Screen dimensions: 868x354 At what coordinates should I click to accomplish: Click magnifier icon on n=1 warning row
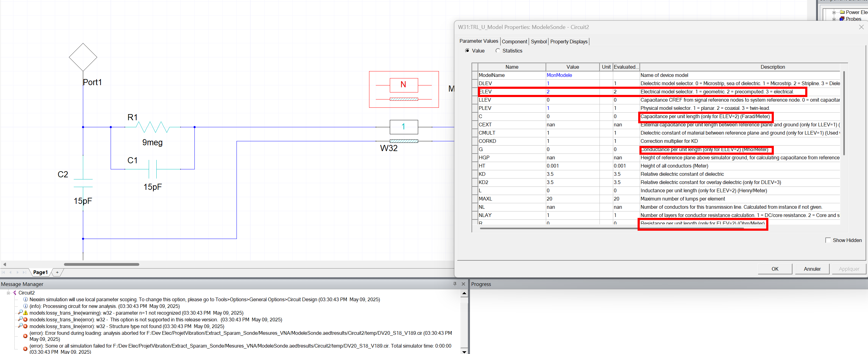click(x=20, y=312)
